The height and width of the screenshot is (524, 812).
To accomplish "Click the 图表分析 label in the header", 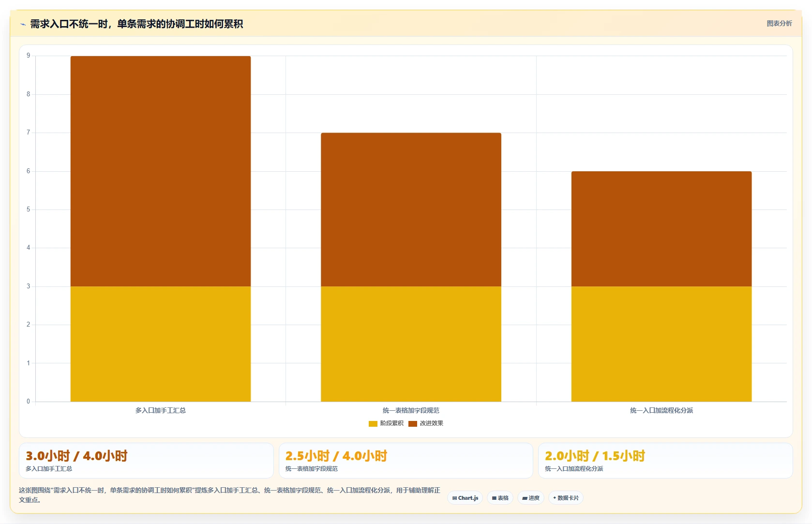I will (x=779, y=23).
